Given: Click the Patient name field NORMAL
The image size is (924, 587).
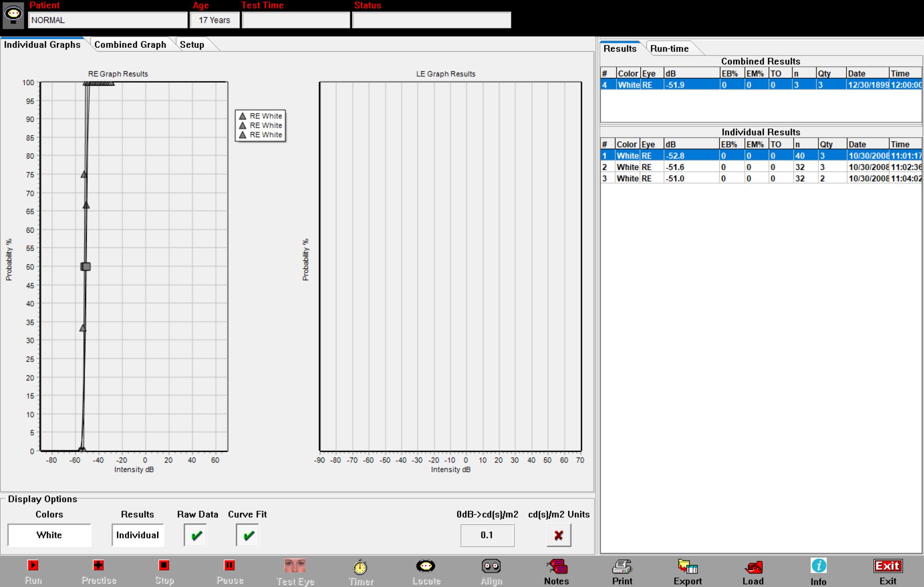Looking at the screenshot, I should click(107, 20).
